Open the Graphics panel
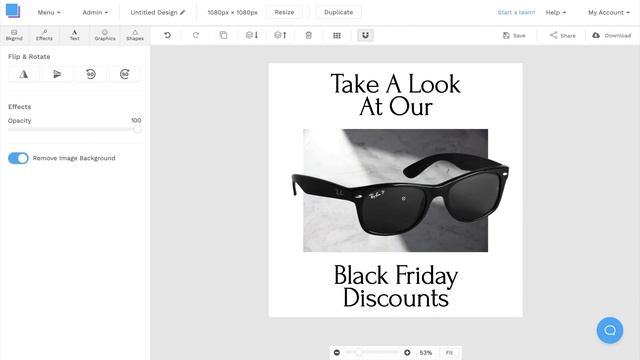640x360 pixels. (105, 35)
